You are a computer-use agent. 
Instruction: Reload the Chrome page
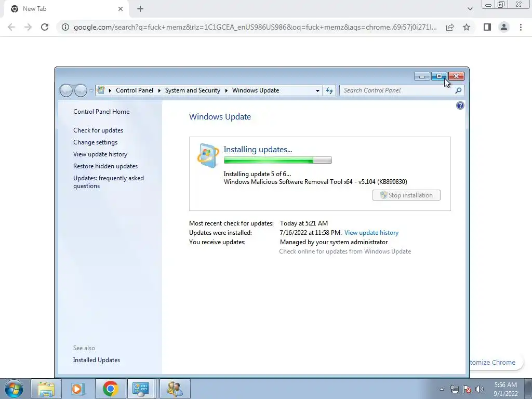[x=45, y=27]
